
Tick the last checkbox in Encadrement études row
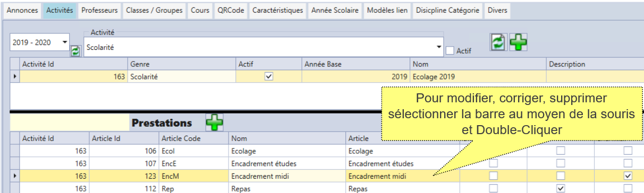628,163
